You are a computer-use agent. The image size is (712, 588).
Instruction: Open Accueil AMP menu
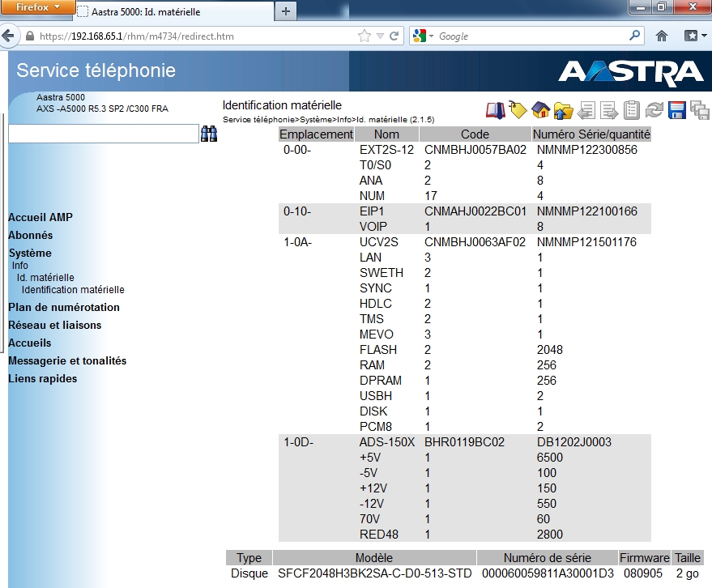pos(41,218)
